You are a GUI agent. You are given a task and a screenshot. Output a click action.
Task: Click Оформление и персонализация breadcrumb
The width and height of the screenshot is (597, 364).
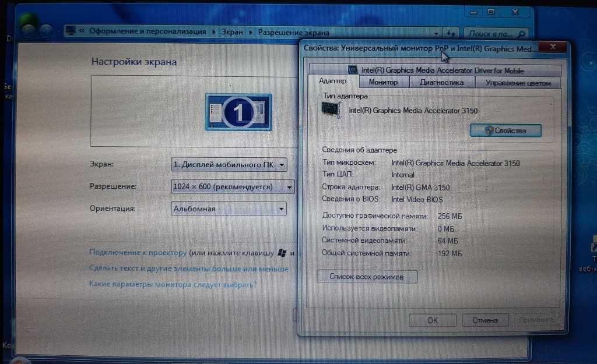[148, 31]
